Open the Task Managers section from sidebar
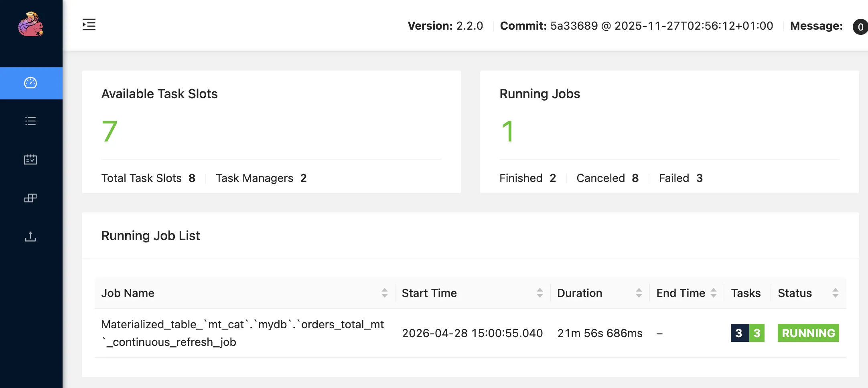This screenshot has width=868, height=388. (31, 159)
